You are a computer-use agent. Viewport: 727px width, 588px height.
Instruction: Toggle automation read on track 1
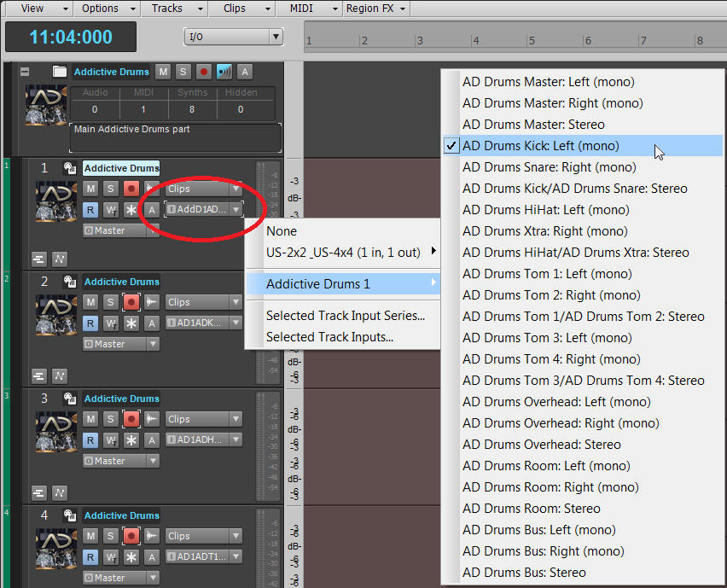pos(90,210)
